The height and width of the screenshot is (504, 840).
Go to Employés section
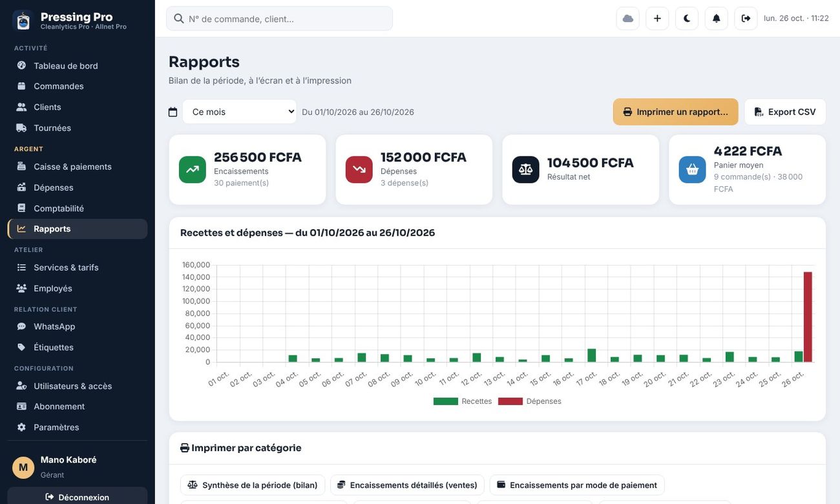click(x=78, y=288)
